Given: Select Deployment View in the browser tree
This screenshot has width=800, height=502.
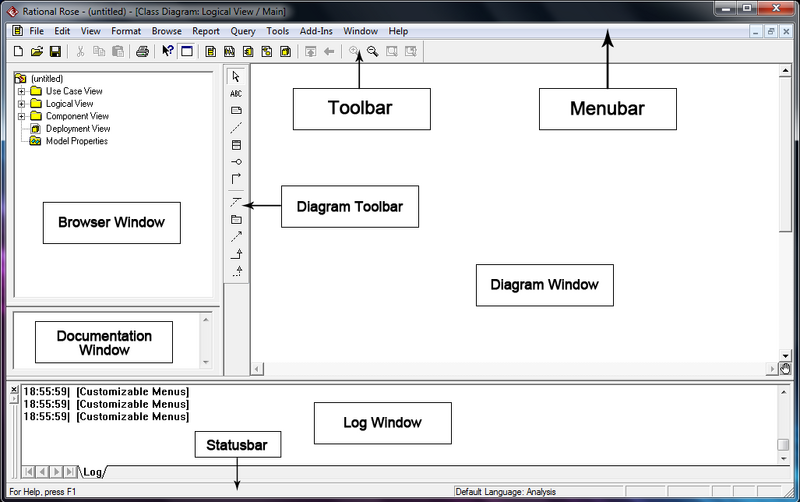Looking at the screenshot, I should tap(77, 129).
